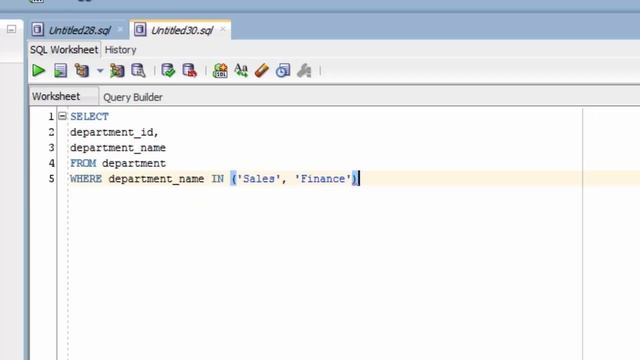Click the Commit icon
640x360 pixels.
pos(168,71)
